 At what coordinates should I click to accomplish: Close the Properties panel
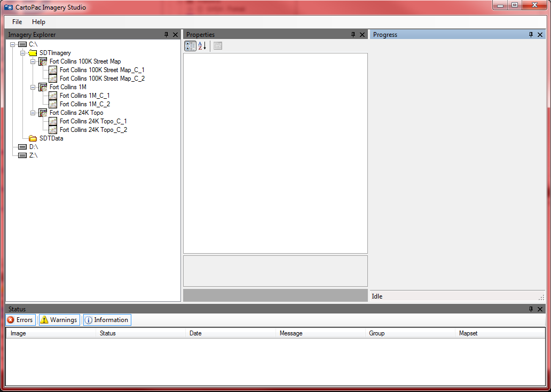pos(363,35)
